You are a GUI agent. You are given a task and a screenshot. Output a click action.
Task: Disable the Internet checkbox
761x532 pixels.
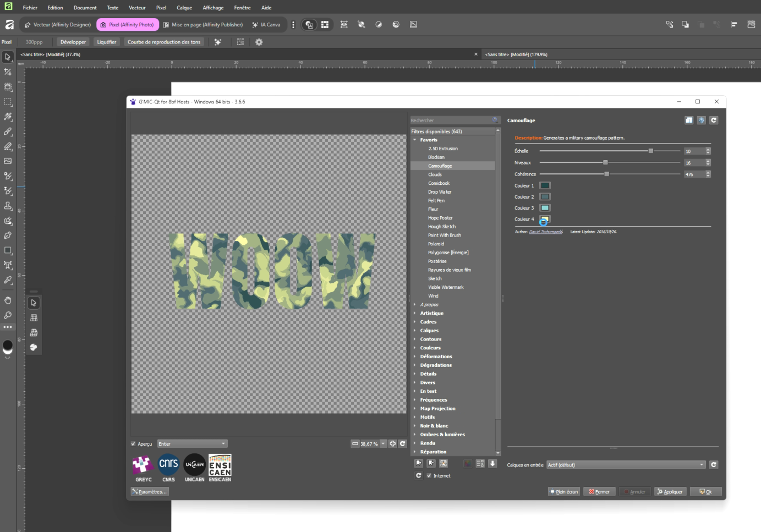[429, 476]
